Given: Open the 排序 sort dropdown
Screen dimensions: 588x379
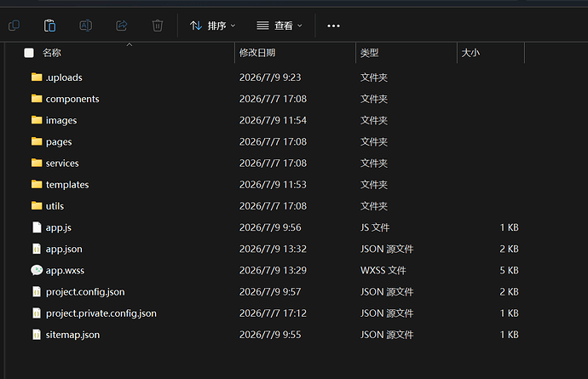Looking at the screenshot, I should 213,26.
